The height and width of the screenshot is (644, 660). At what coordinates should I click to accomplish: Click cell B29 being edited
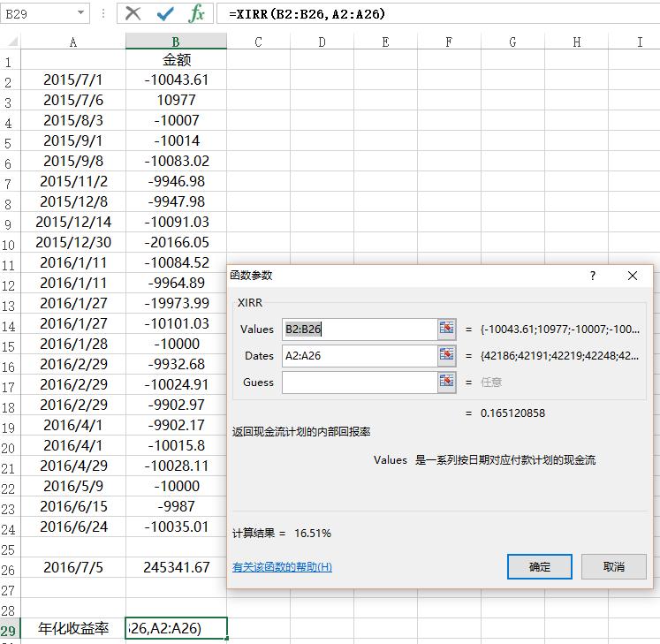coord(176,629)
